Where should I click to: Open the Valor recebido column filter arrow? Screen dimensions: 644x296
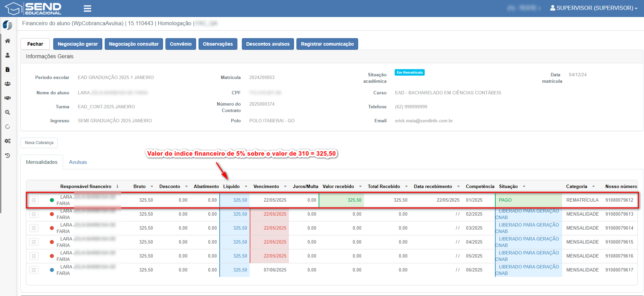click(x=360, y=187)
